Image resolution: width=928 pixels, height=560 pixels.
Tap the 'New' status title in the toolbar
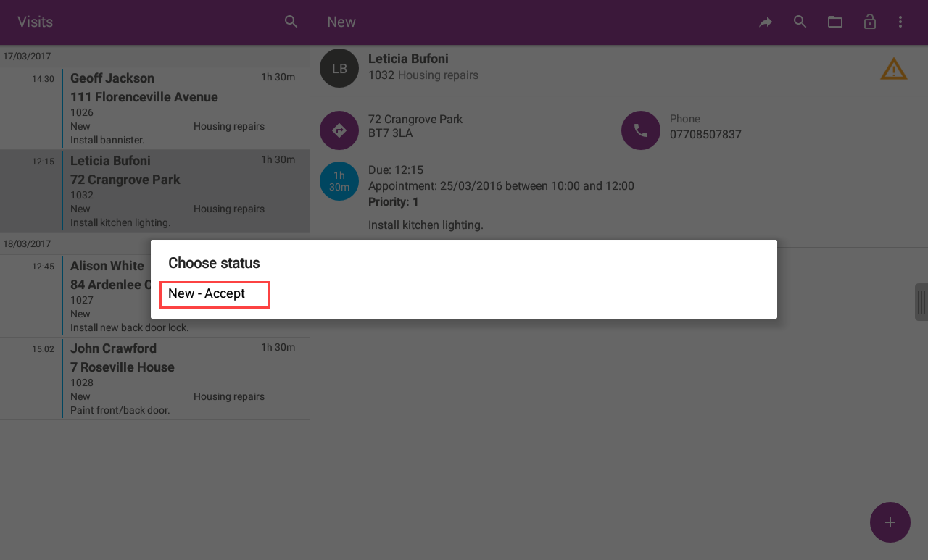click(341, 22)
